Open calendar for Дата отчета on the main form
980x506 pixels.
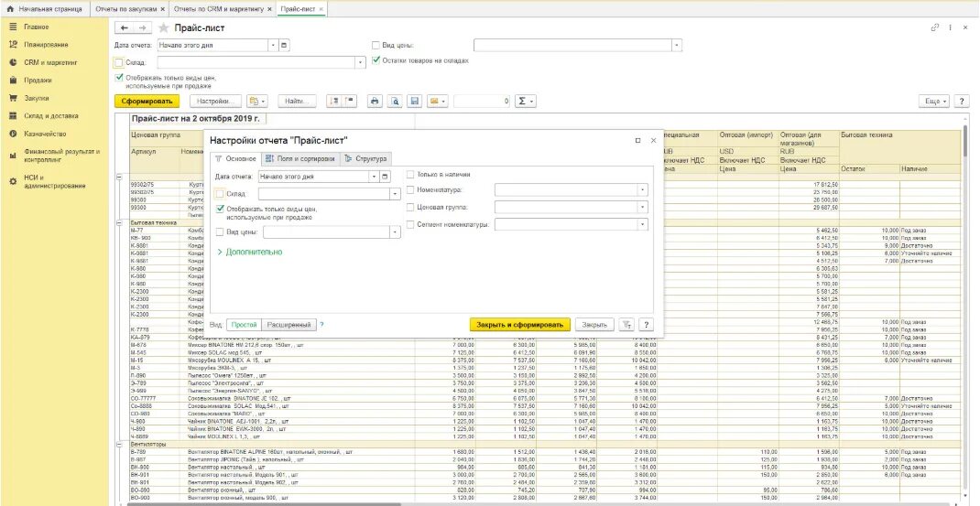[284, 45]
